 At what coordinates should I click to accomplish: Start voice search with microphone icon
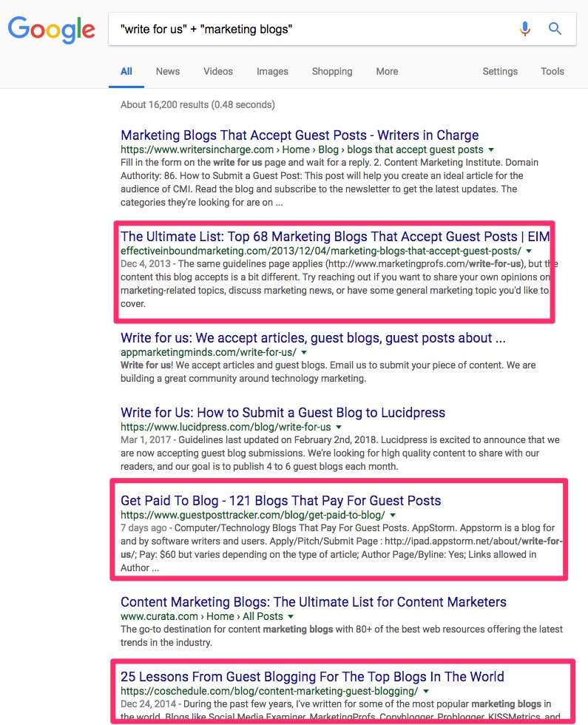click(x=524, y=29)
